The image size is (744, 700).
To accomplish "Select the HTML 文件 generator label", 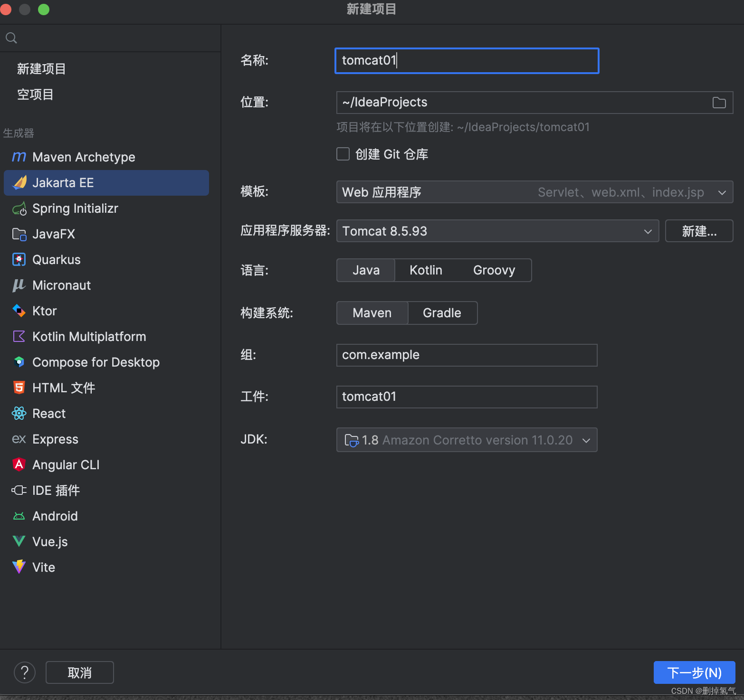I will pyautogui.click(x=64, y=388).
